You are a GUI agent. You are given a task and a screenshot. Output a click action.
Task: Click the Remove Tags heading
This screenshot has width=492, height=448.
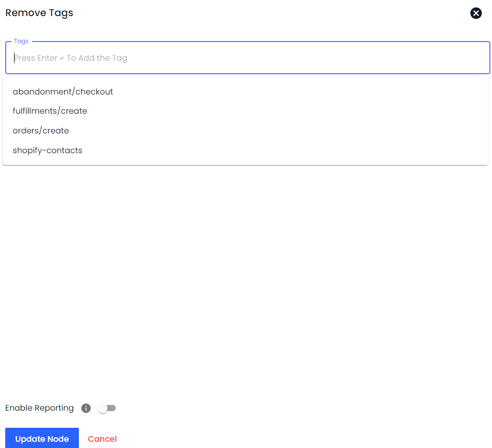[x=39, y=13]
